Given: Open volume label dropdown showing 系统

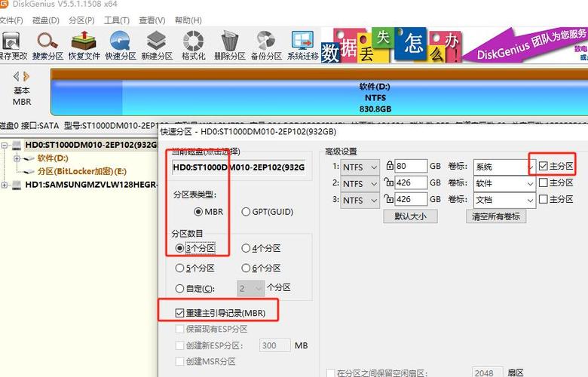Looking at the screenshot, I should point(504,167).
